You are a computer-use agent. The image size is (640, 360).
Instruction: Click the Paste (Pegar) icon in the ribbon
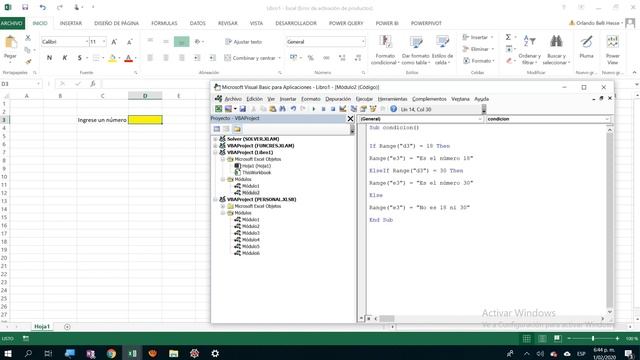[x=10, y=42]
